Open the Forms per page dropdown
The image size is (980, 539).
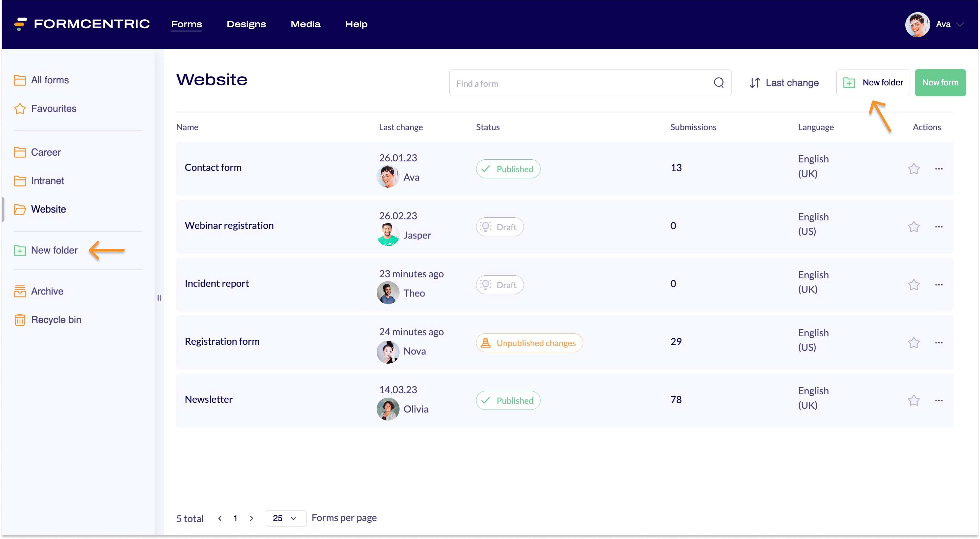click(286, 518)
